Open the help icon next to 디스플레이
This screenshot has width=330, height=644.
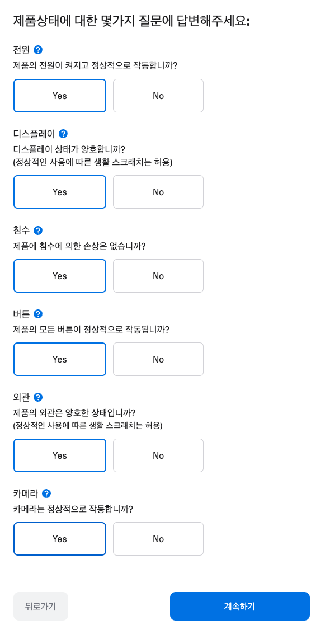(63, 134)
